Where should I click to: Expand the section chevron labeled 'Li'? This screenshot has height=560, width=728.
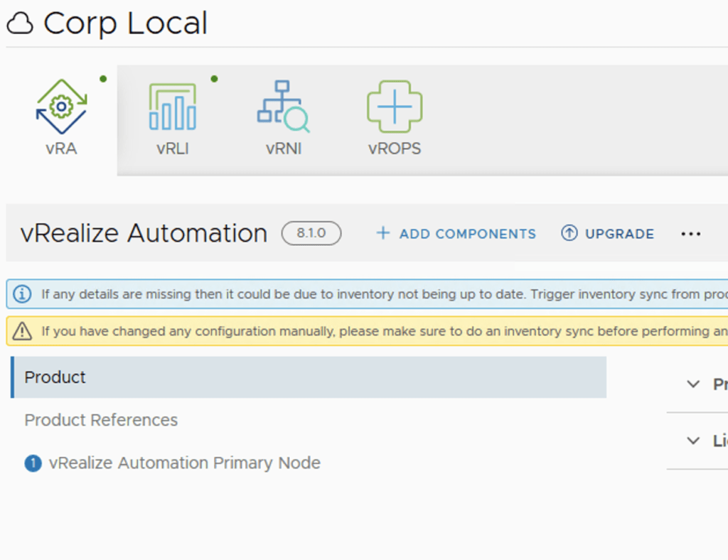coord(693,441)
